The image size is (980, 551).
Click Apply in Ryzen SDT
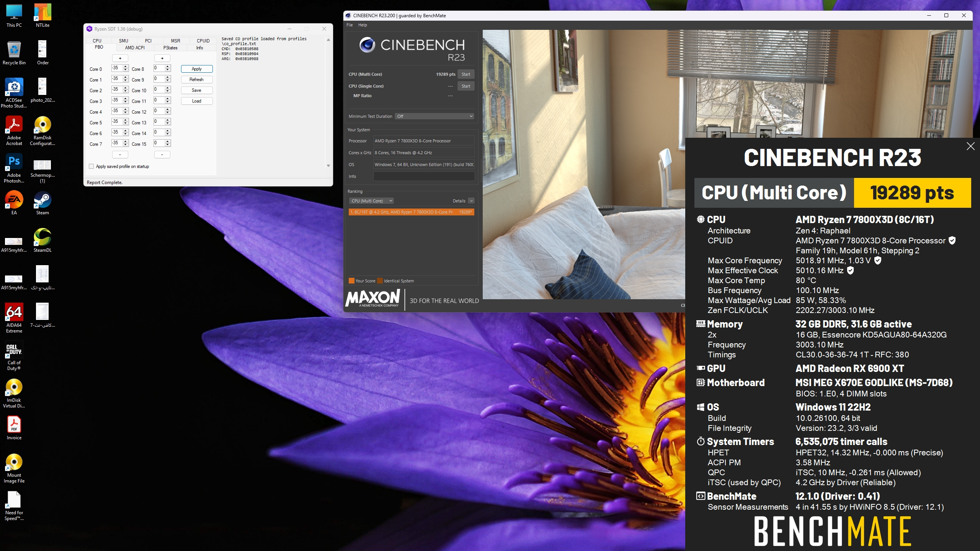tap(197, 69)
